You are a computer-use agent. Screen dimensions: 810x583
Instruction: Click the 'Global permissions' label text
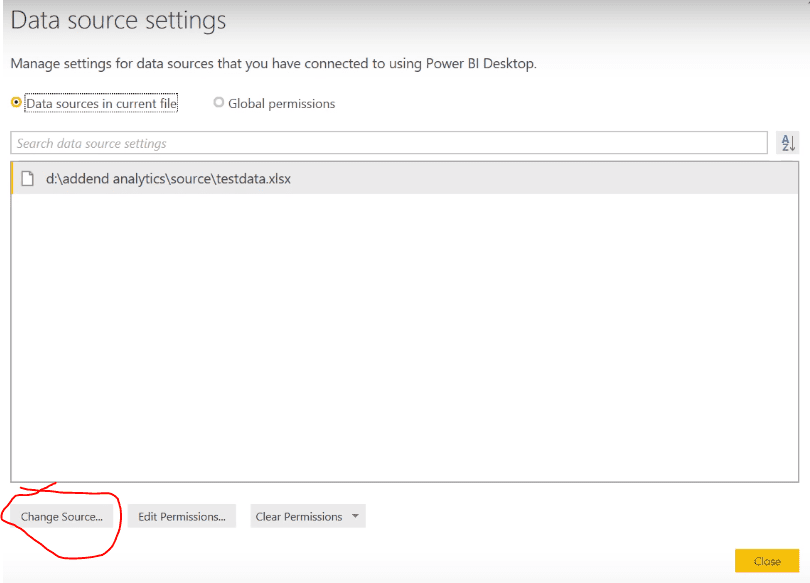click(282, 104)
